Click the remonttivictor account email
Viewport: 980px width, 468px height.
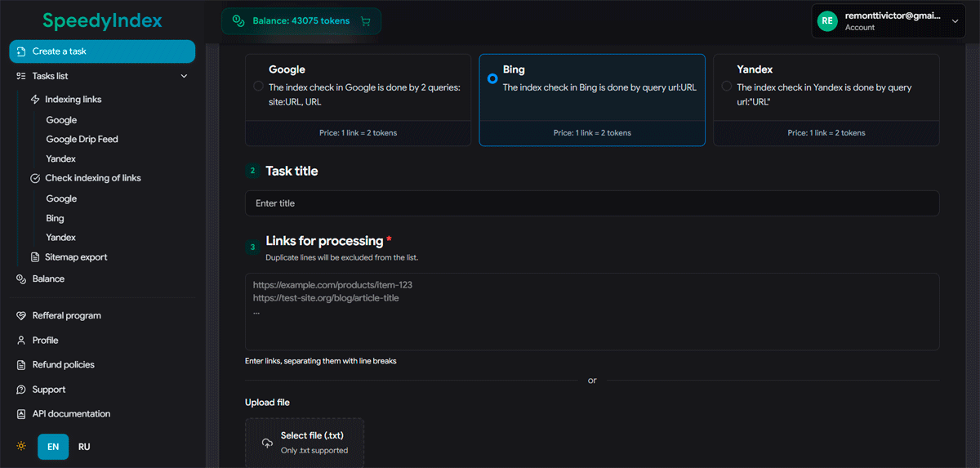pos(893,16)
